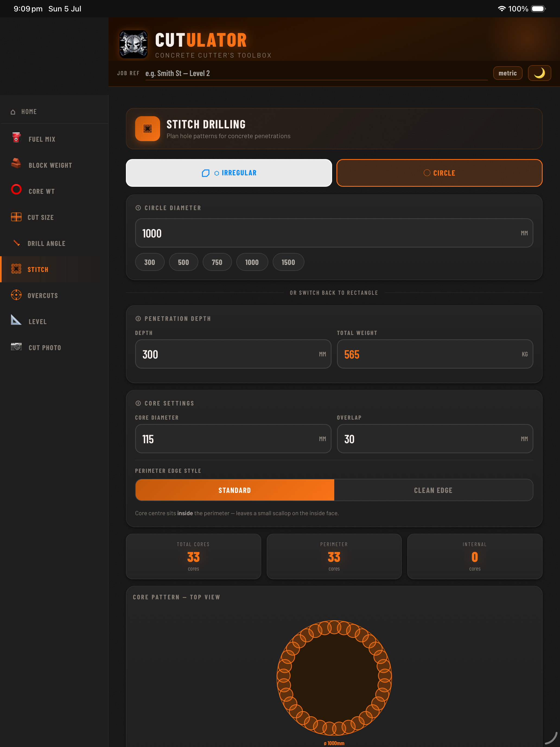Select the Standard perimeter edge style

(235, 490)
